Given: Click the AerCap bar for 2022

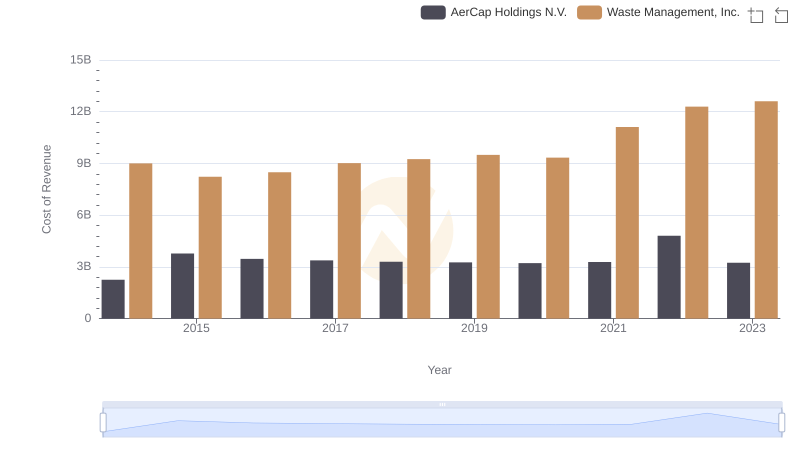Looking at the screenshot, I should coord(669,277).
